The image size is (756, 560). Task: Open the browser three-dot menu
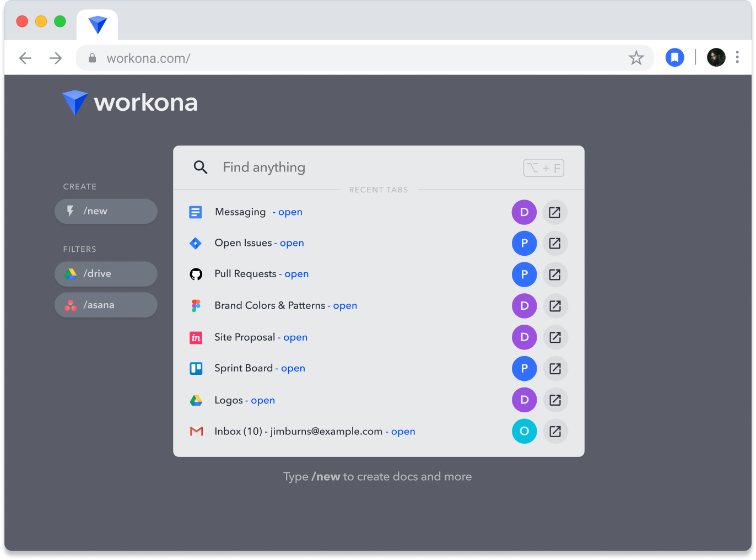tap(737, 57)
